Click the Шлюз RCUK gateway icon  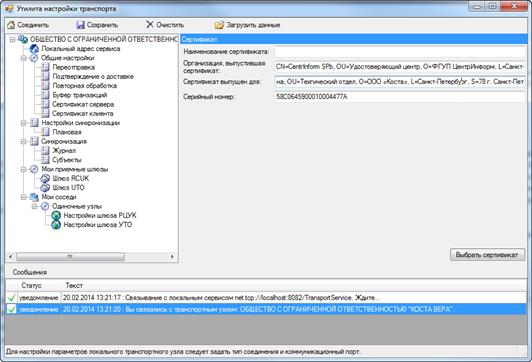tap(45, 178)
